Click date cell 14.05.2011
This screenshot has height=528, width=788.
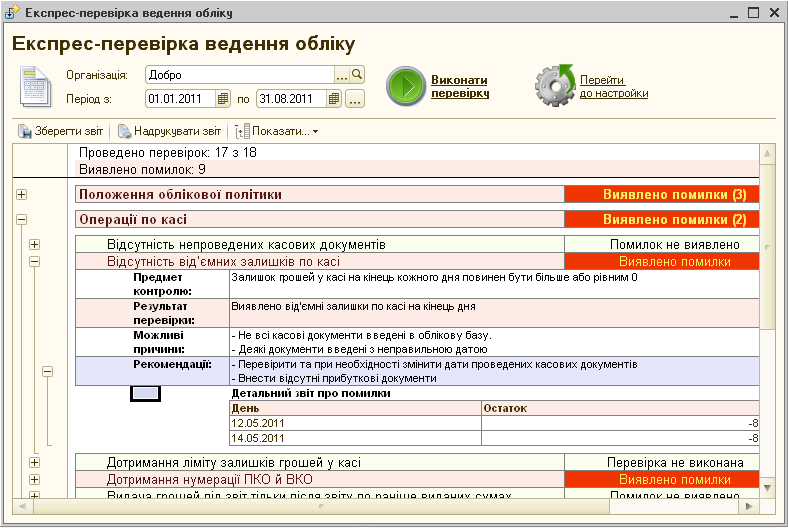point(355,438)
